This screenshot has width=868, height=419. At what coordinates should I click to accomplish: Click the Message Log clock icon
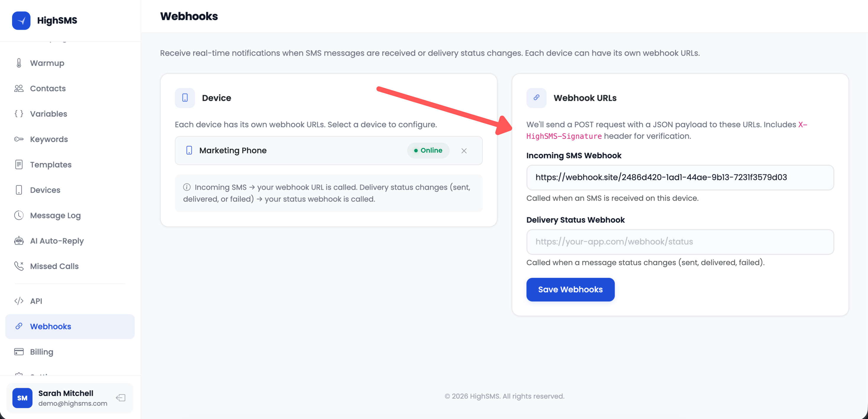(19, 215)
